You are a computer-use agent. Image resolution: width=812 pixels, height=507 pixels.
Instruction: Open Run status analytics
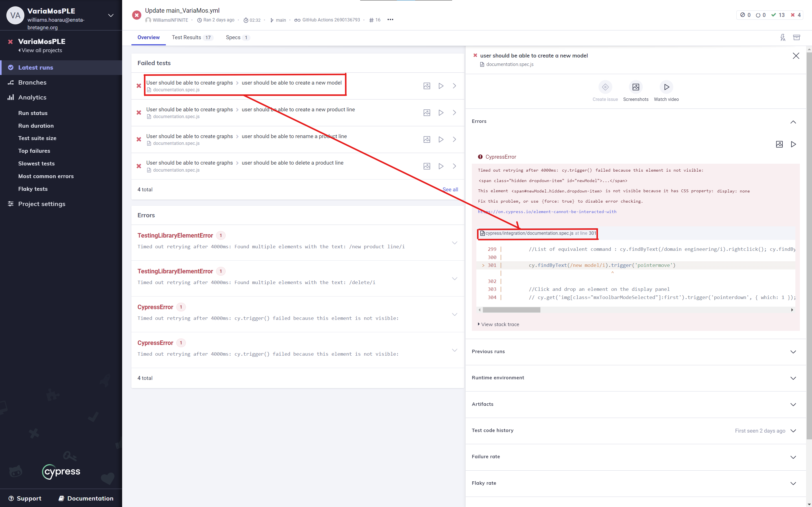pyautogui.click(x=33, y=113)
